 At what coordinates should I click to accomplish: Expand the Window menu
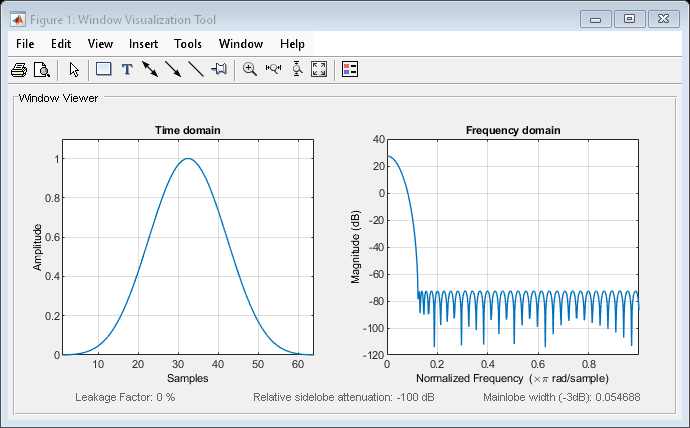[240, 44]
